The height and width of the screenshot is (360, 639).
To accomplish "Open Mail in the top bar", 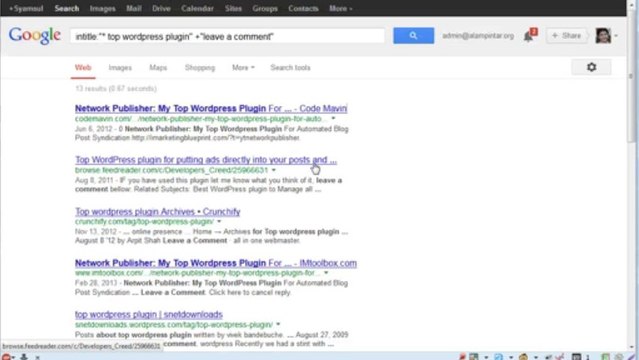I will pyautogui.click(x=134, y=8).
